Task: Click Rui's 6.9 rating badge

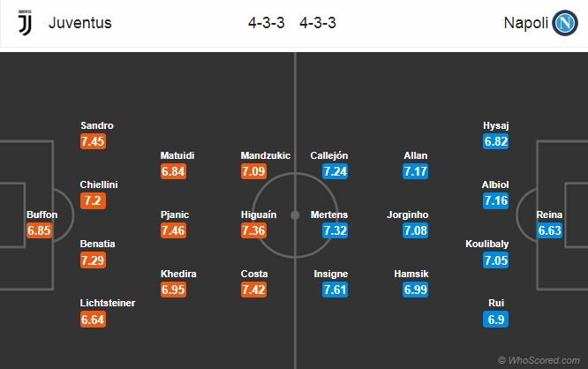Action: coord(496,320)
